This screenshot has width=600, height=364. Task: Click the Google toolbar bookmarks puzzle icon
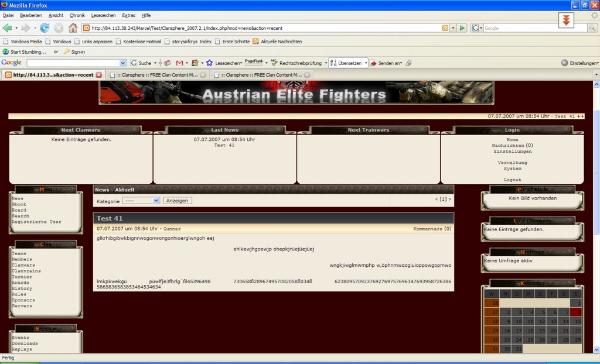[x=195, y=63]
